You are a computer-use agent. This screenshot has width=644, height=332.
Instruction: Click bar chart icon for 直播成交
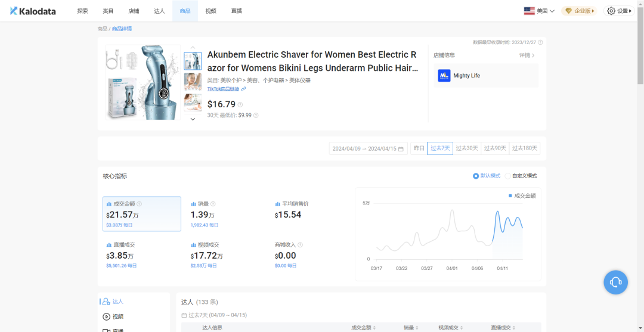point(109,244)
